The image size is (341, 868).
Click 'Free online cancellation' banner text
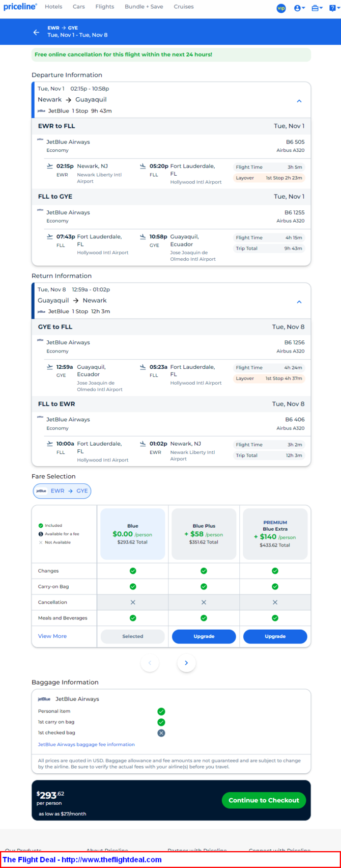coord(124,55)
